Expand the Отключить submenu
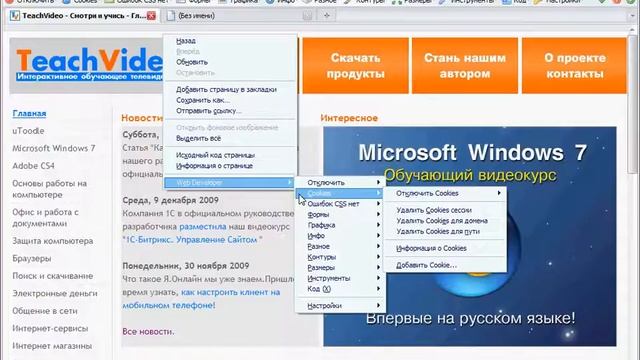The height and width of the screenshot is (360, 640). (x=340, y=182)
